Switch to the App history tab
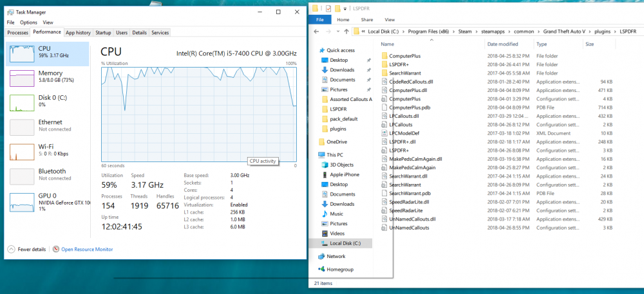Viewport: 644px width, 294px height. coord(78,33)
